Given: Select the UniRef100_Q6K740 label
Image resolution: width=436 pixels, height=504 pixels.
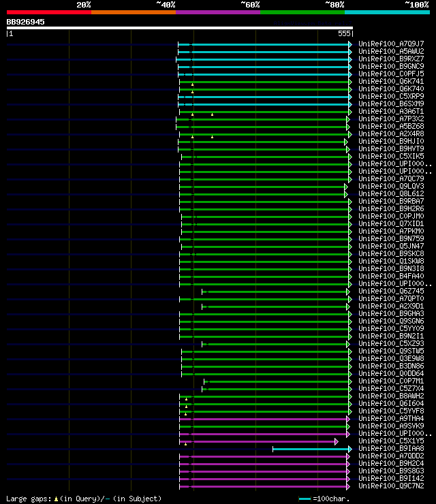Looking at the screenshot, I should [x=391, y=89].
